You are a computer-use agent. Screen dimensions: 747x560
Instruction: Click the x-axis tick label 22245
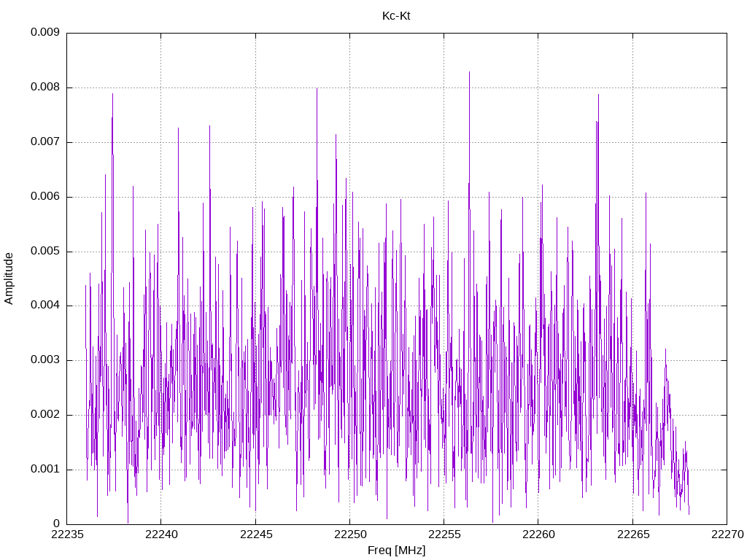coord(256,534)
